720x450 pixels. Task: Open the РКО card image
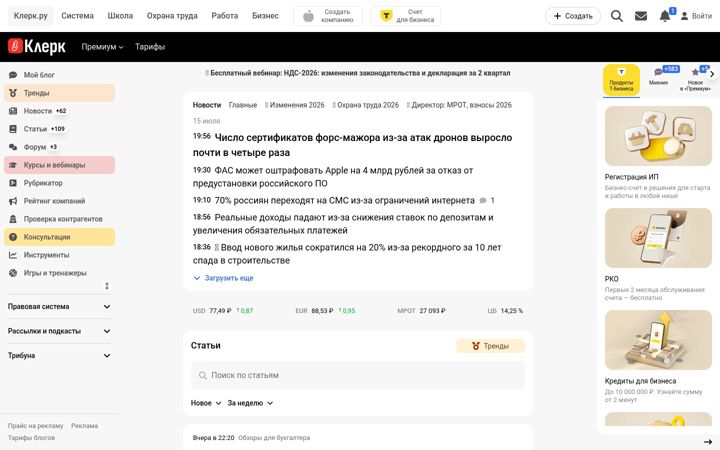pos(658,238)
